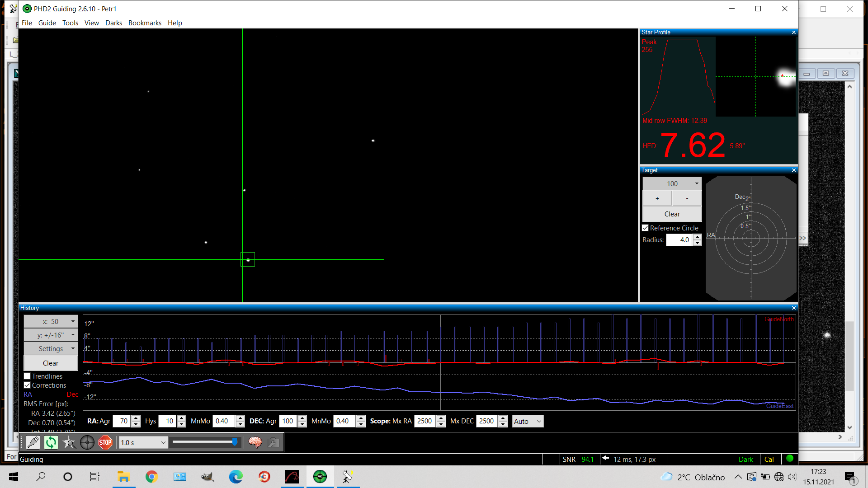Toggle the Corrections checkbox
Screen dimensions: 868x488
pos(27,385)
